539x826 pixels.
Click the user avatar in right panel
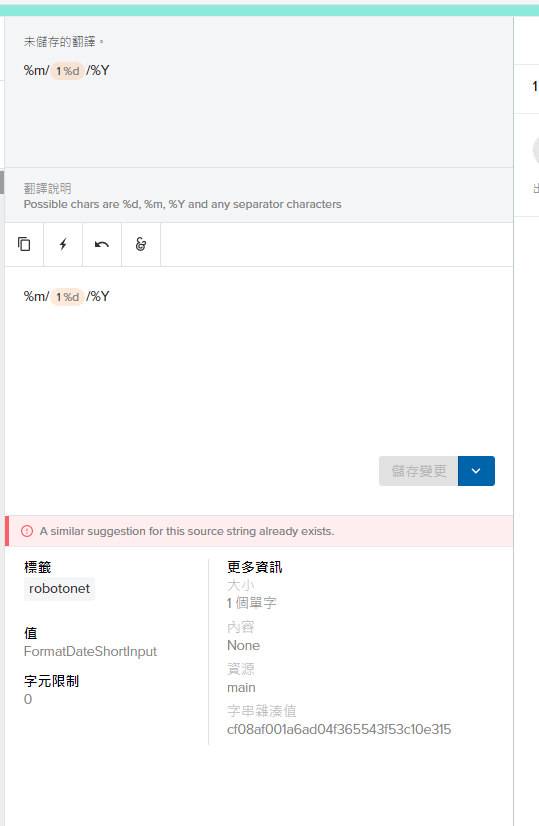click(x=535, y=150)
